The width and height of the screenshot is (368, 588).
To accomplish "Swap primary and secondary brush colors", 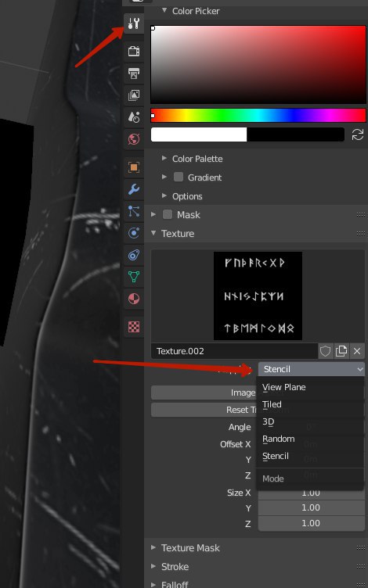I will click(x=358, y=134).
